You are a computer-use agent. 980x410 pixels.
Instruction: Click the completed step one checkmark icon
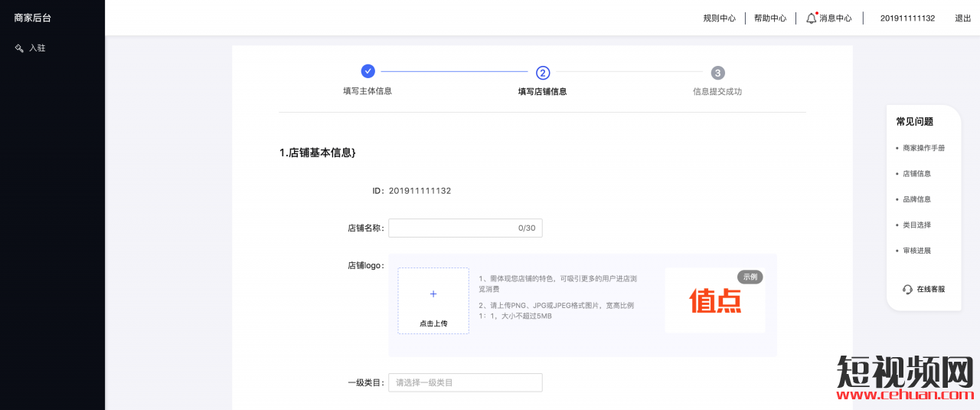point(367,71)
